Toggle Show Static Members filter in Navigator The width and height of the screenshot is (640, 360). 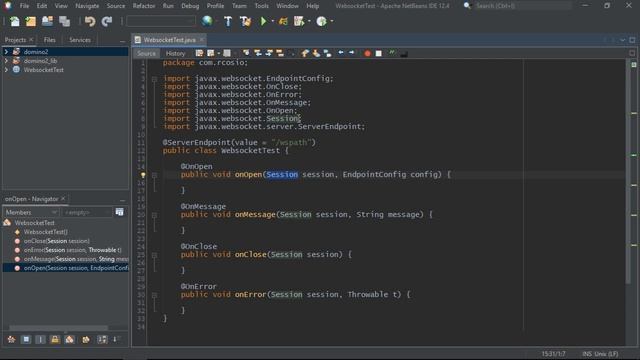click(40, 340)
